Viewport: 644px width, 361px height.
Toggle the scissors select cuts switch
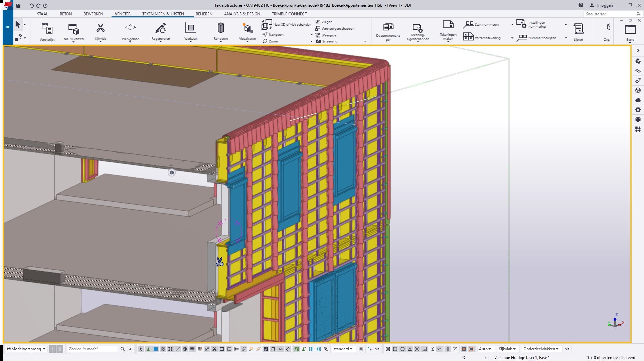(x=214, y=349)
